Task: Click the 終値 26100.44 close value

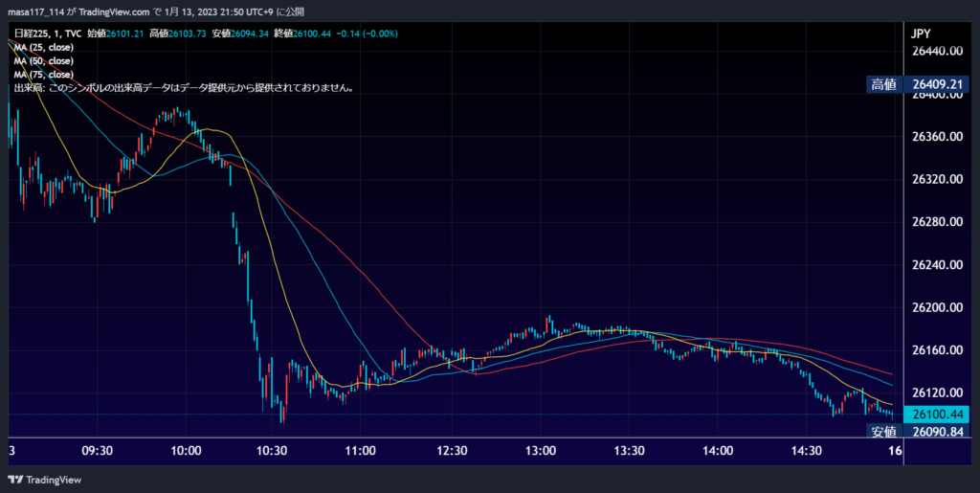Action: (x=302, y=34)
